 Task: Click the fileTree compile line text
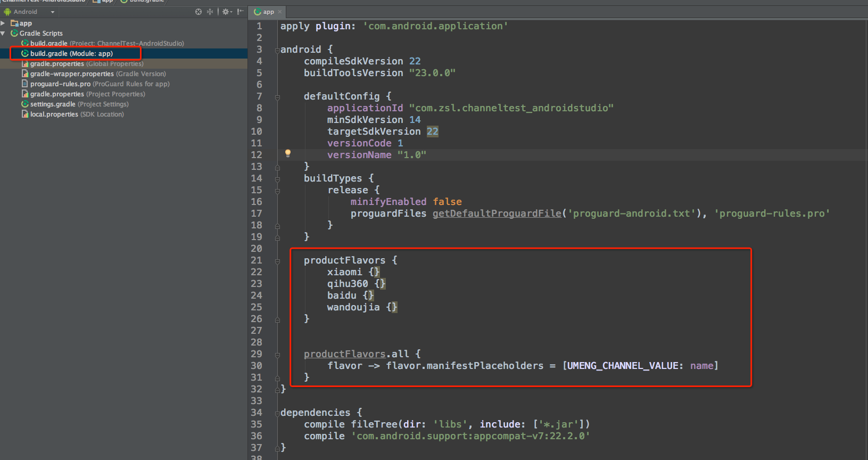447,424
